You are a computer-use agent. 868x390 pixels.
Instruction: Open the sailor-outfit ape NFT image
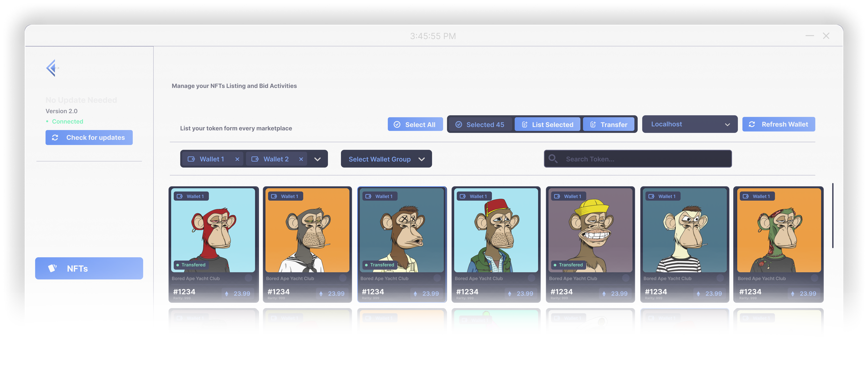tap(307, 230)
